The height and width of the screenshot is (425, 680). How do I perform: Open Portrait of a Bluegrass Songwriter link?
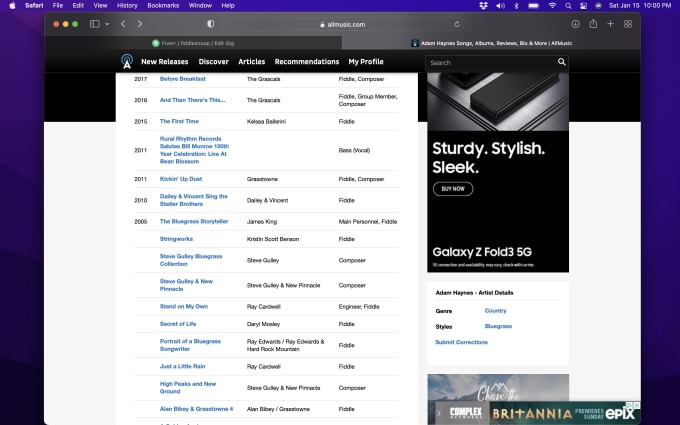pos(190,345)
